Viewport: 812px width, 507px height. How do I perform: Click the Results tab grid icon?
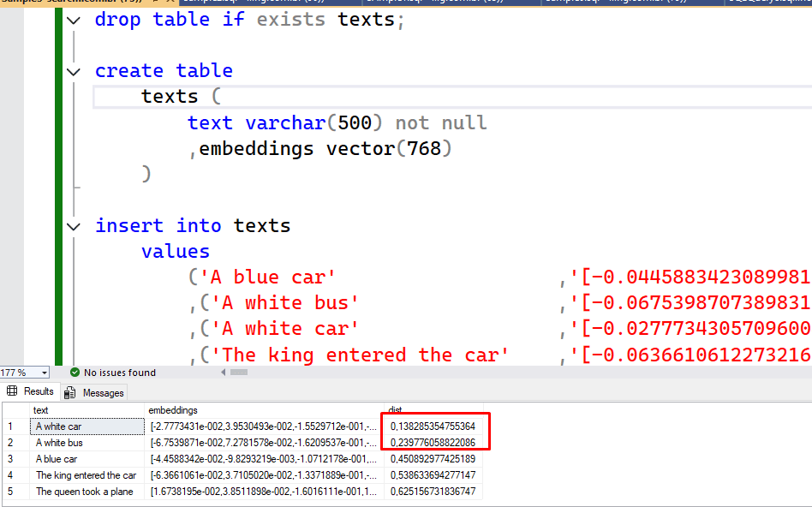point(12,391)
